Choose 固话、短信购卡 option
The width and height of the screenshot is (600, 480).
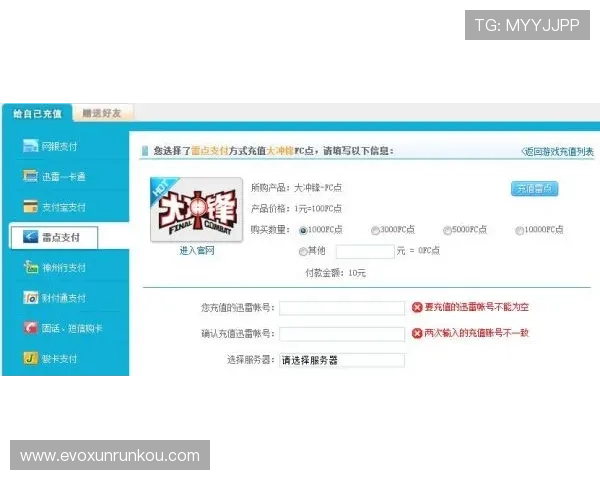click(72, 328)
